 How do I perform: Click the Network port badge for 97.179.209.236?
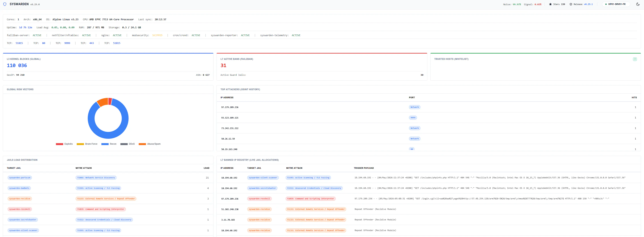point(415,107)
